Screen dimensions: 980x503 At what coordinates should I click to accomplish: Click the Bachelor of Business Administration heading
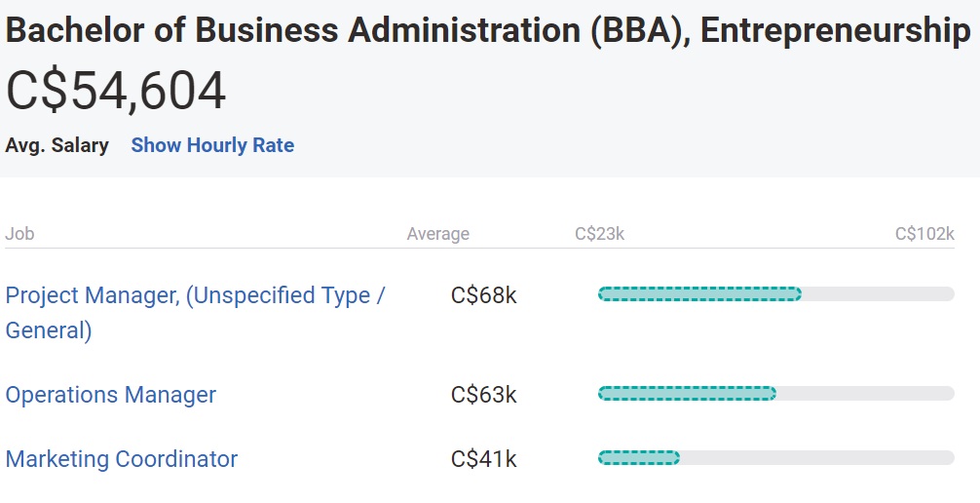[x=487, y=30]
